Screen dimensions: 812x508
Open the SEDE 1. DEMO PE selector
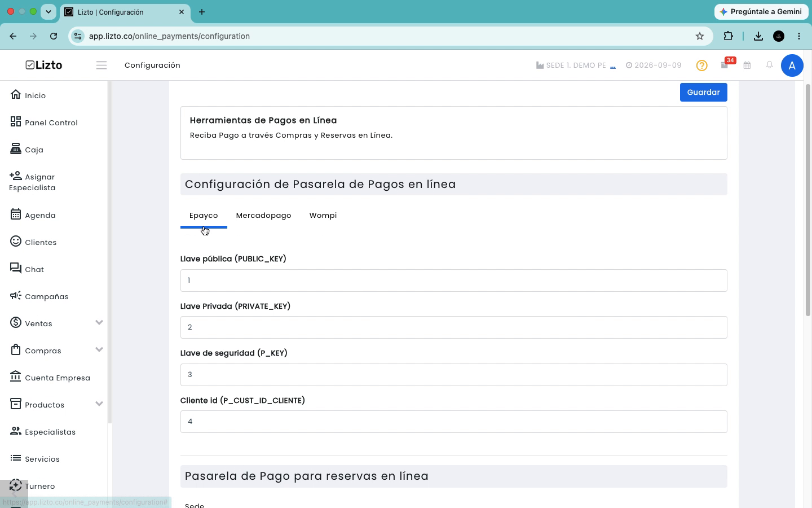(x=576, y=65)
